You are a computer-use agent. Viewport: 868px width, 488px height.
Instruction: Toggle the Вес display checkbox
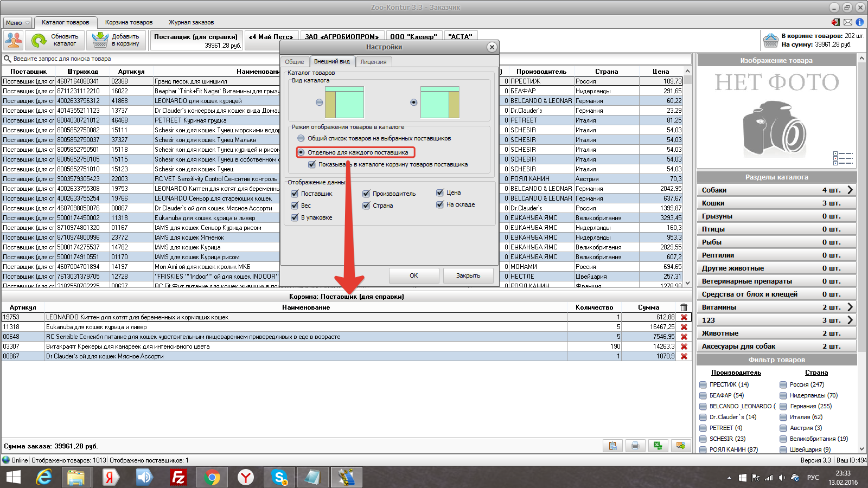tap(295, 206)
